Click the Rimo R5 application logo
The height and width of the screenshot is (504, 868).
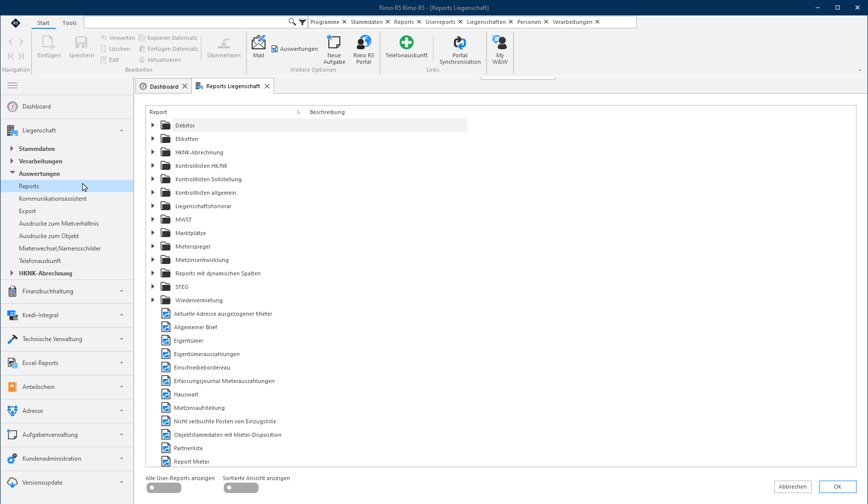[16, 23]
